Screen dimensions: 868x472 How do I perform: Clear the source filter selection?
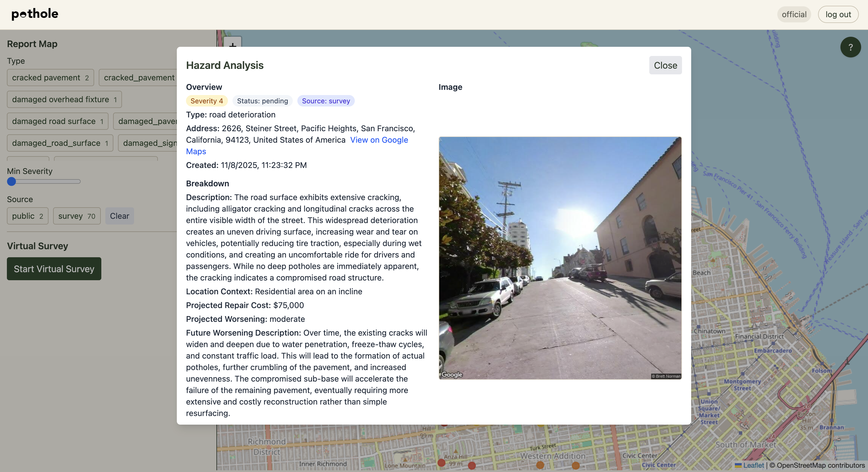[x=119, y=216]
